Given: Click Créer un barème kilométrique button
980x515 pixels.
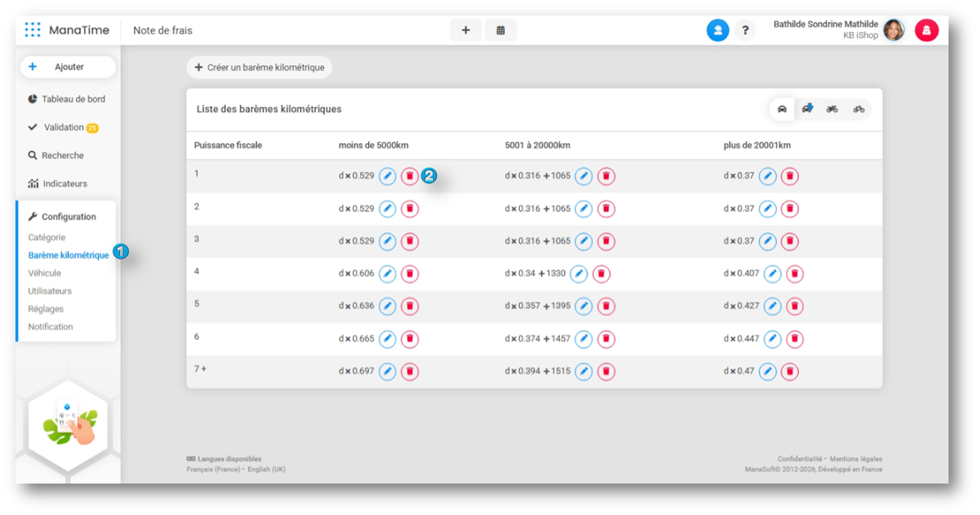Looking at the screenshot, I should [x=259, y=67].
